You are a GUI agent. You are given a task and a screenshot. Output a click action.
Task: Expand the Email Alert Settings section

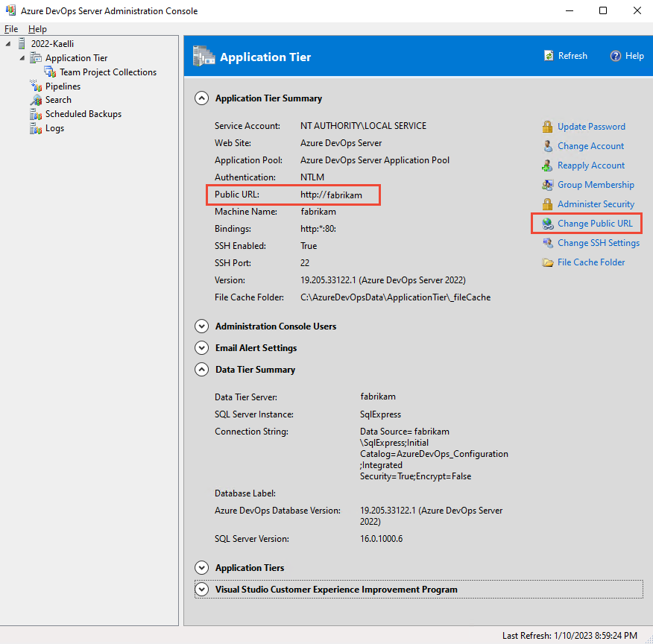(x=201, y=347)
